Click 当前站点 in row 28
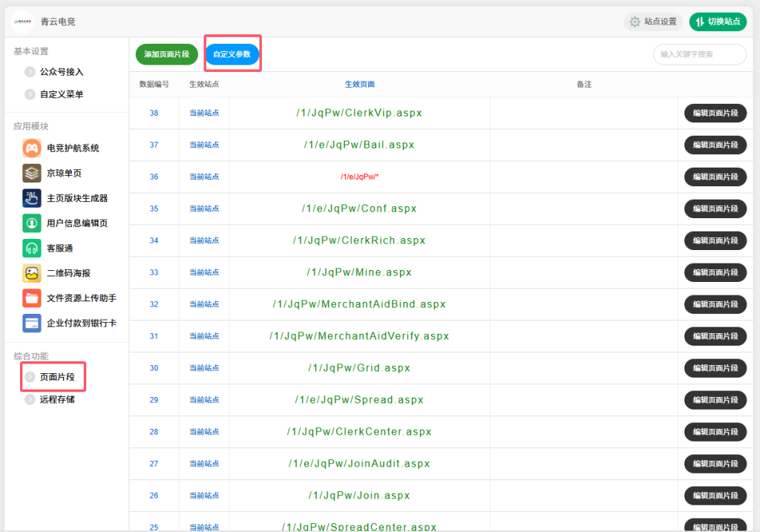 click(x=204, y=432)
